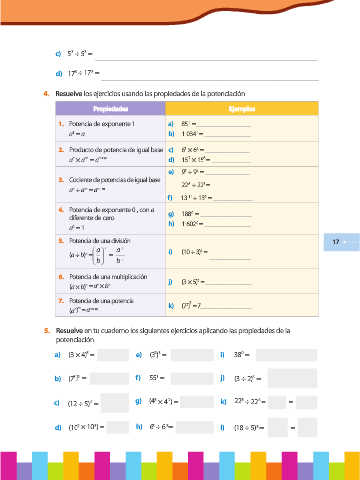Select the Propiedades table header
The image size is (360, 480).
[110, 109]
